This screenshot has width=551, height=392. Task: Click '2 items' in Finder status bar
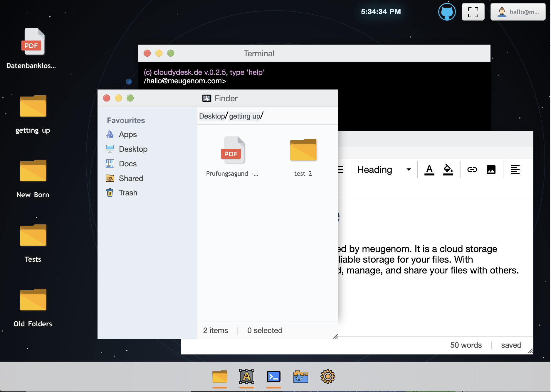click(x=215, y=330)
